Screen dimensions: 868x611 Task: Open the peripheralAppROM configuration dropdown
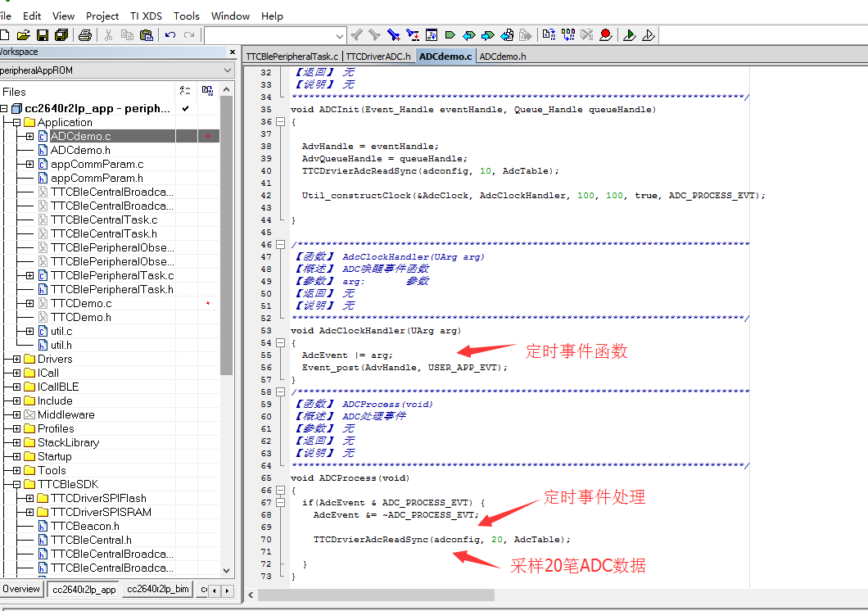pyautogui.click(x=227, y=70)
